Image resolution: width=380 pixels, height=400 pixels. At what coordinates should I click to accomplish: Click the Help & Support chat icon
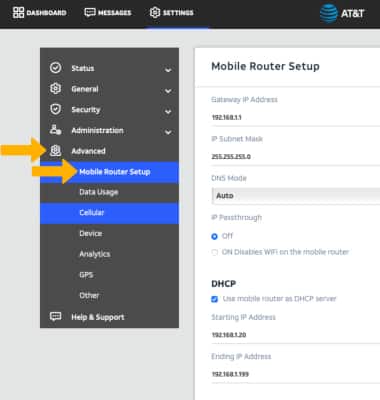click(x=55, y=316)
